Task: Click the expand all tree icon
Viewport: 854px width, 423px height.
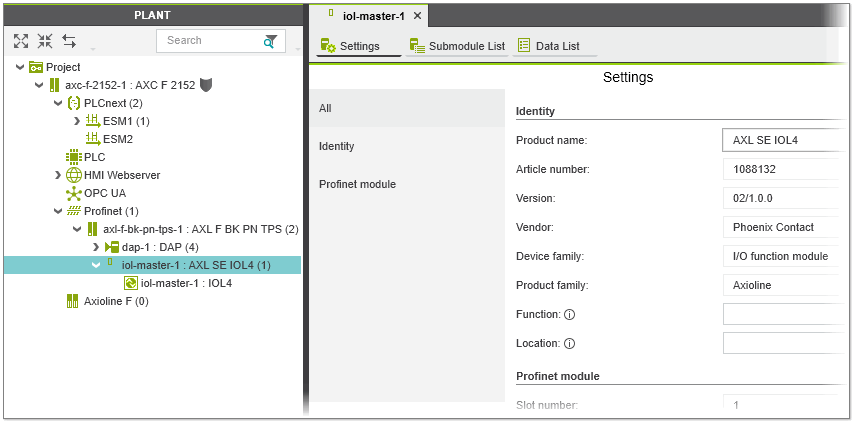Action: pyautogui.click(x=21, y=41)
